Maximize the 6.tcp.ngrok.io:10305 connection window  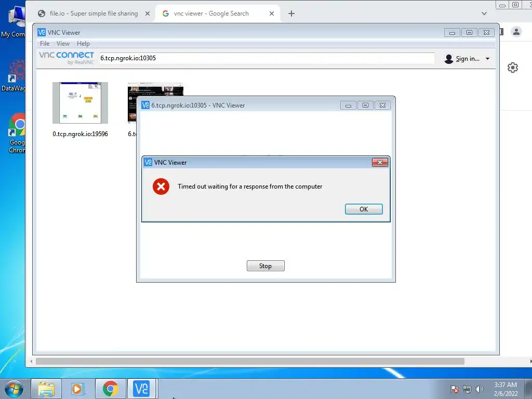point(365,105)
